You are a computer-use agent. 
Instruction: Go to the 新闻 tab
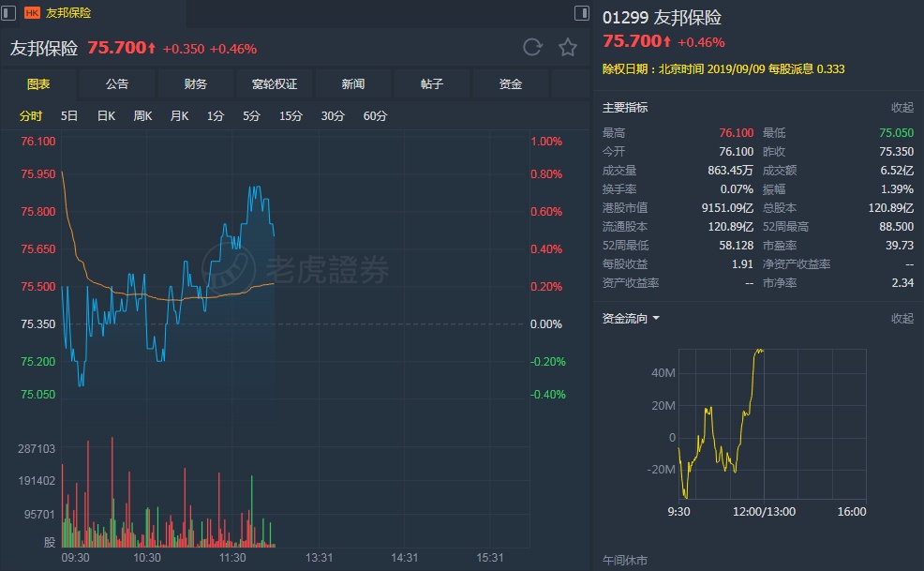click(353, 84)
